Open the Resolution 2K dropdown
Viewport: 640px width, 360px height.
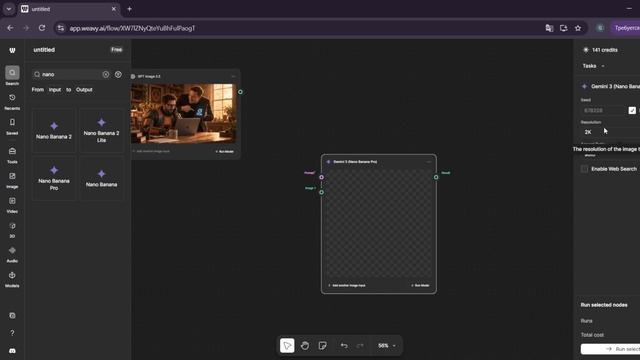[611, 132]
